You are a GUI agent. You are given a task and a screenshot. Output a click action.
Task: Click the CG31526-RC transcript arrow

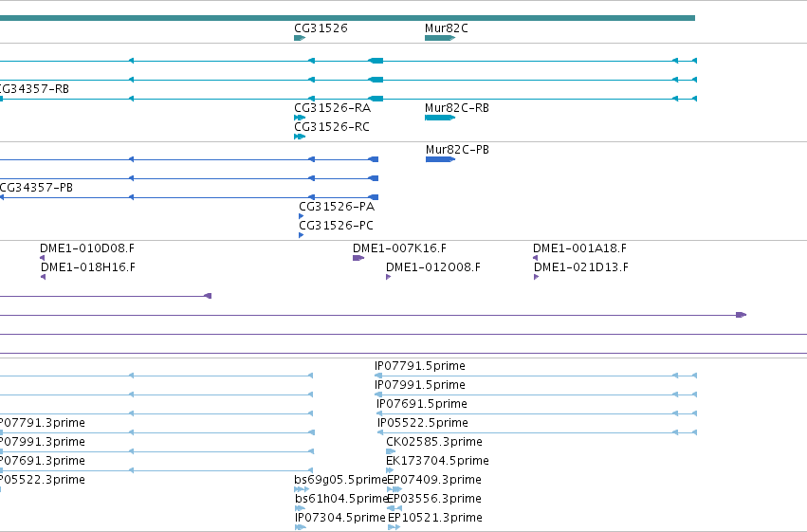[300, 137]
